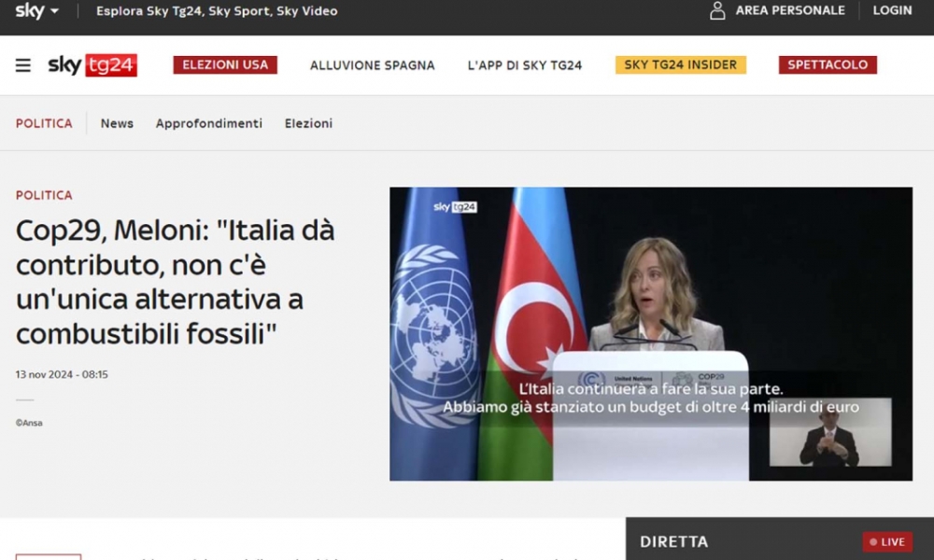Go to L'App di Sky TG24
Screen dimensions: 934x560
pos(524,65)
